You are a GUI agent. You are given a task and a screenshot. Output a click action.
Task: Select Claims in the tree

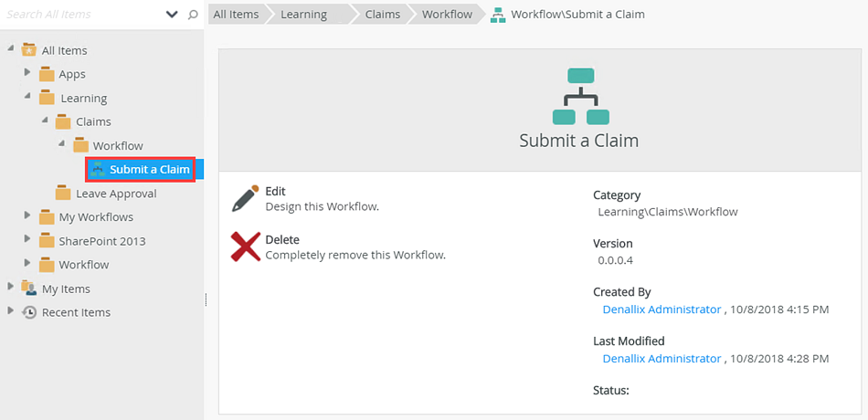[93, 121]
